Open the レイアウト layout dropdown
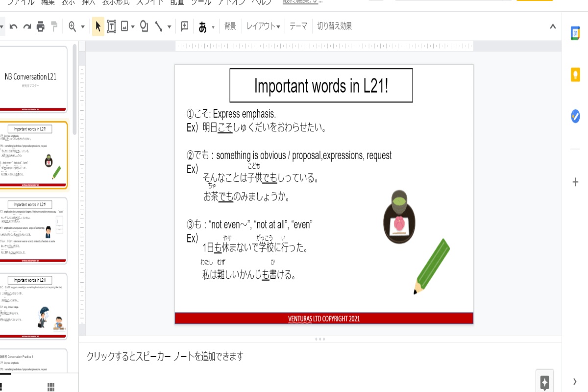Image resolution: width=588 pixels, height=392 pixels. click(263, 26)
